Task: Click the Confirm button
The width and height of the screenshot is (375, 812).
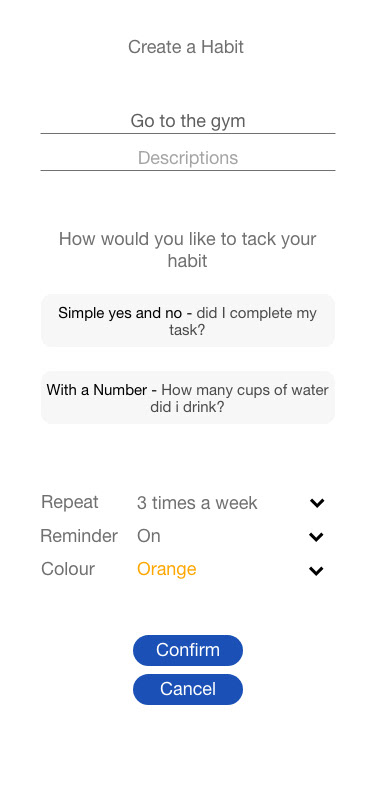Action: point(188,650)
